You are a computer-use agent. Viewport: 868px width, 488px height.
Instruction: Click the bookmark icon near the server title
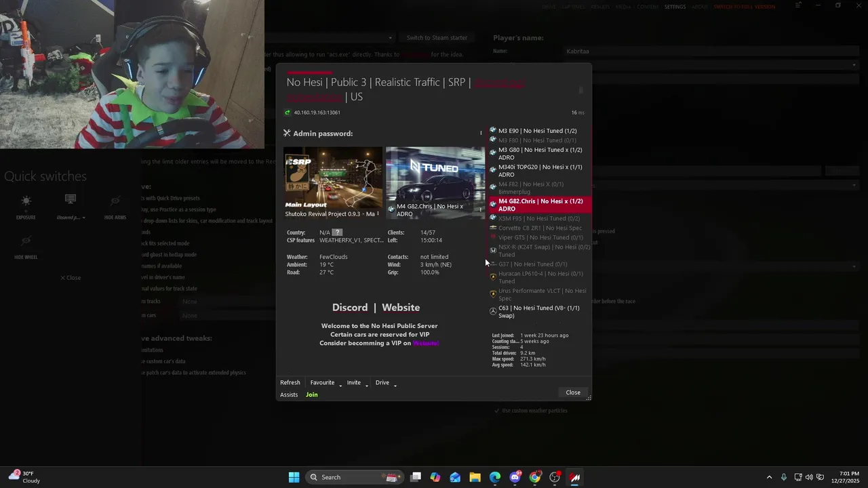580,90
